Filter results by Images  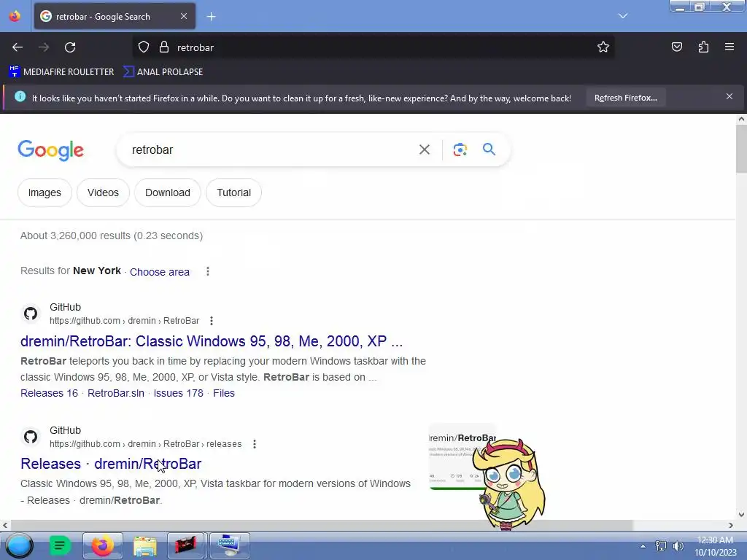click(44, 192)
